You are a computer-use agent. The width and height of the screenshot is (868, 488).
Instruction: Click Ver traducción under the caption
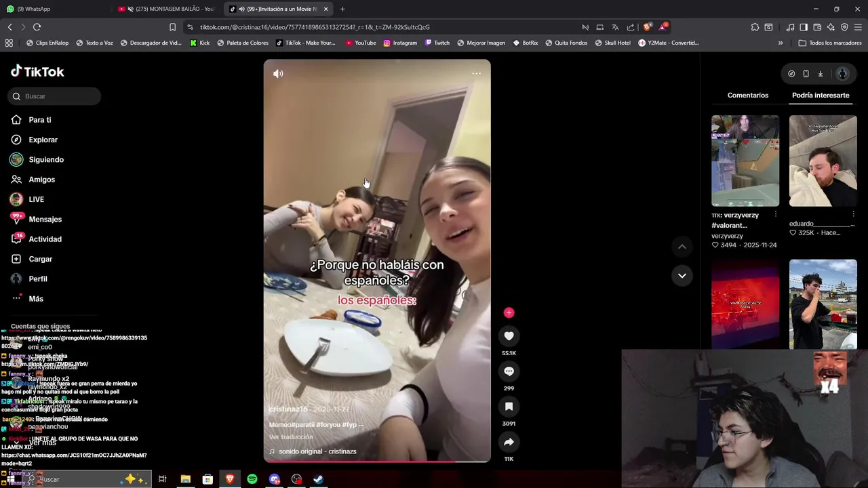point(291,437)
